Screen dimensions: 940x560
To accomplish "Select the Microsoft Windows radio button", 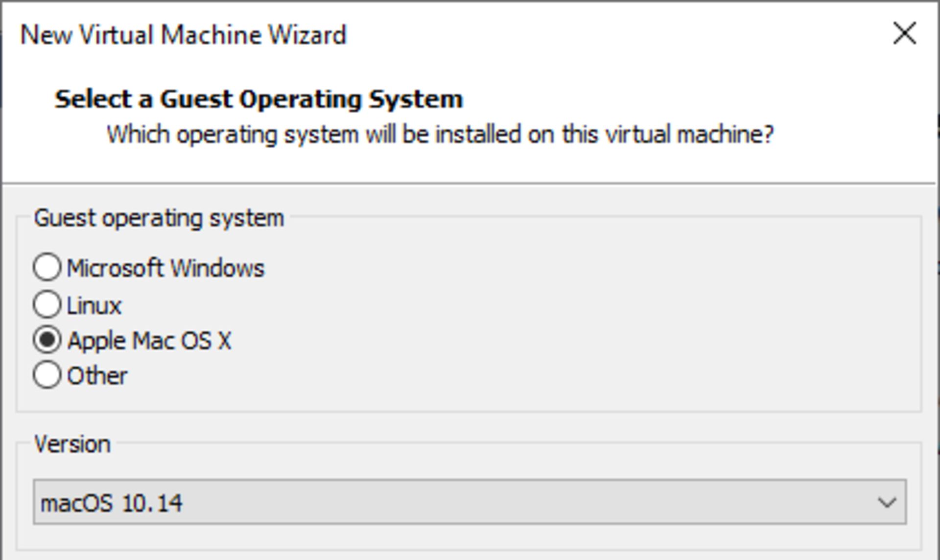I will (47, 267).
